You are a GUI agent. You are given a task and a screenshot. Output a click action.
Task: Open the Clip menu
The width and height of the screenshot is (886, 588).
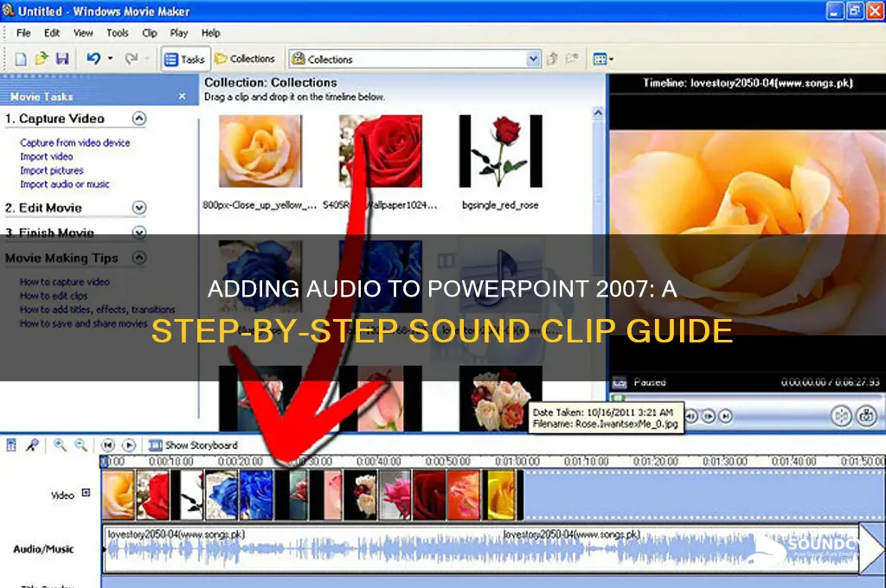tap(149, 33)
